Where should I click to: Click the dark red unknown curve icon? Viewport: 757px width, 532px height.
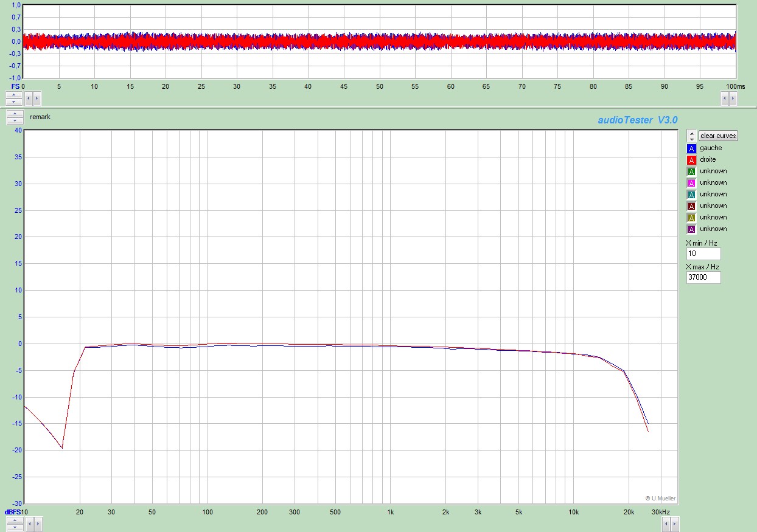[x=691, y=206]
